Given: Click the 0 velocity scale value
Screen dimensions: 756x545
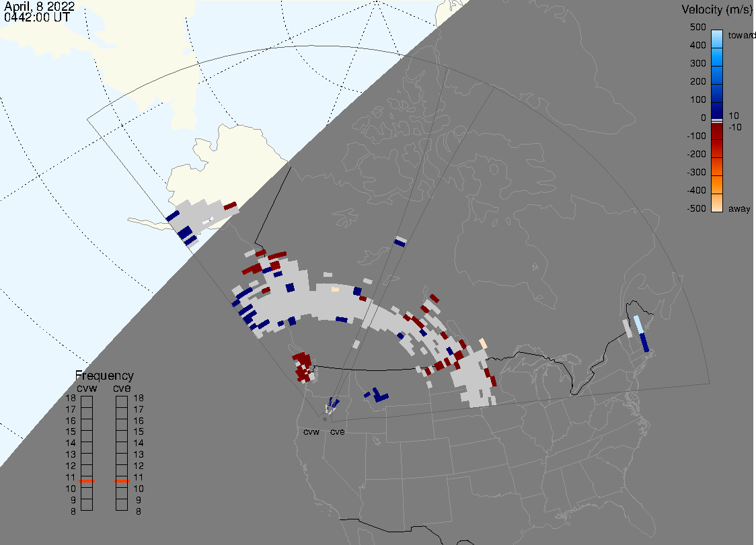Looking at the screenshot, I should click(704, 118).
